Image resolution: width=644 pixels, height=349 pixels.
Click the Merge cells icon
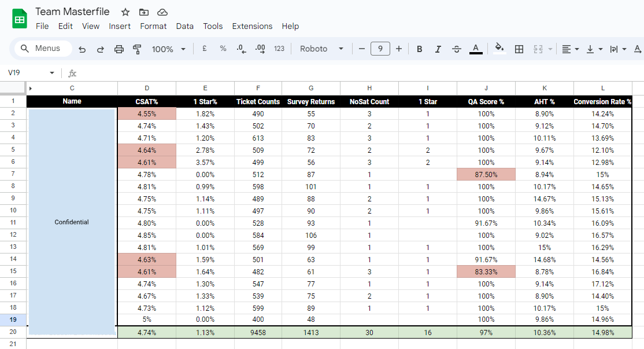tap(538, 49)
